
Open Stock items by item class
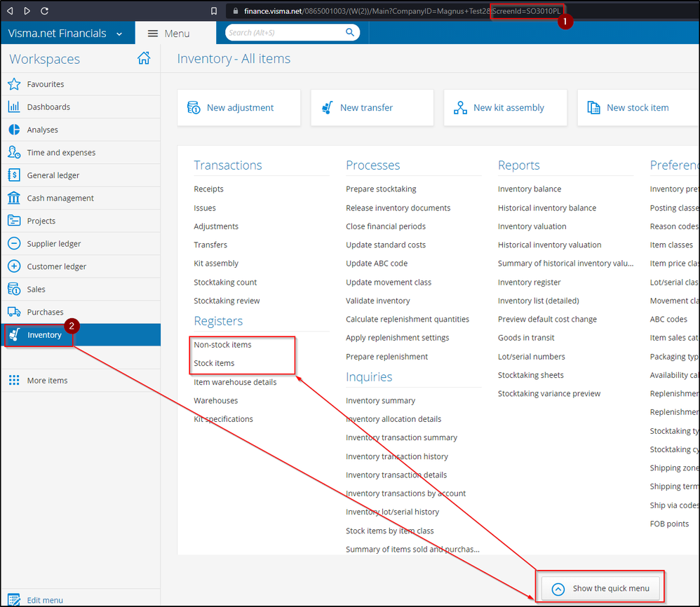(x=390, y=531)
